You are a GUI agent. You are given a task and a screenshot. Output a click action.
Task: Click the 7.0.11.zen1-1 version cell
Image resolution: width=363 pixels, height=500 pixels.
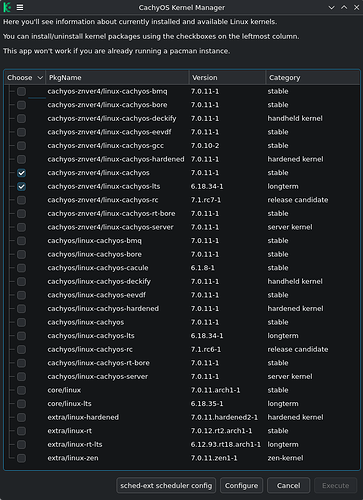(x=214, y=458)
